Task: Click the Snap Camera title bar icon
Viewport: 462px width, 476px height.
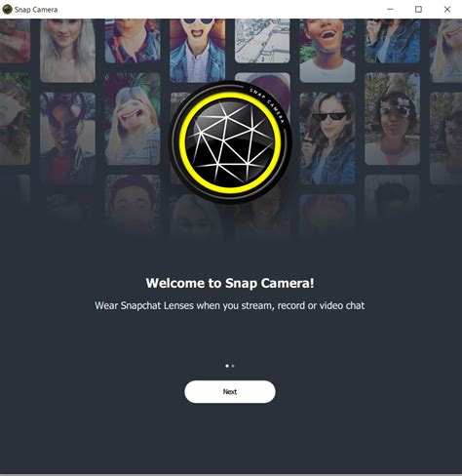Action: click(x=7, y=10)
